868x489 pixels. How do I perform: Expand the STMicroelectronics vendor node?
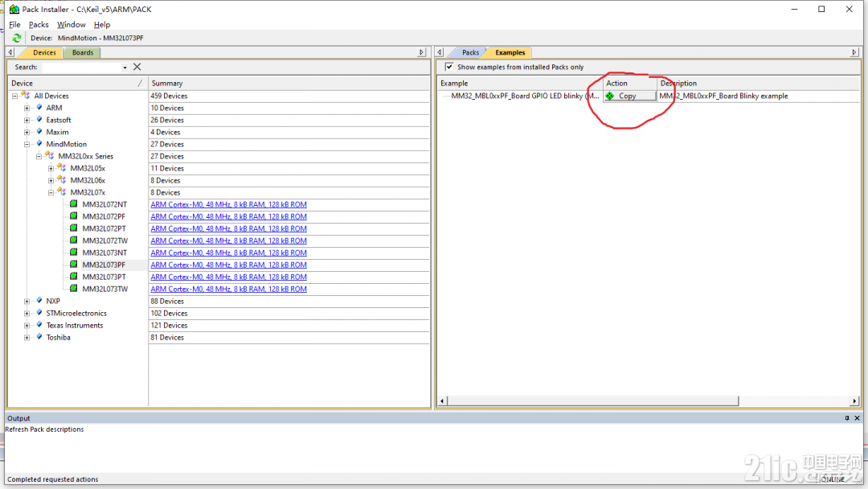coord(27,314)
